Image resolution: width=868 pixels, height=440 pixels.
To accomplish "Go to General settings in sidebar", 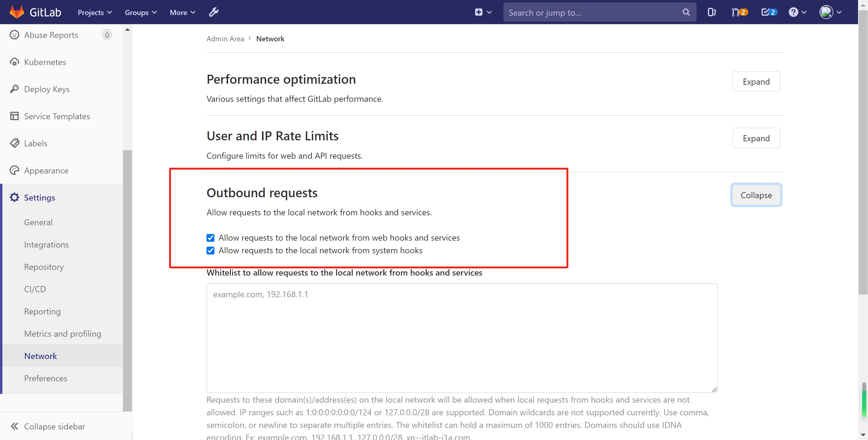I will [38, 222].
